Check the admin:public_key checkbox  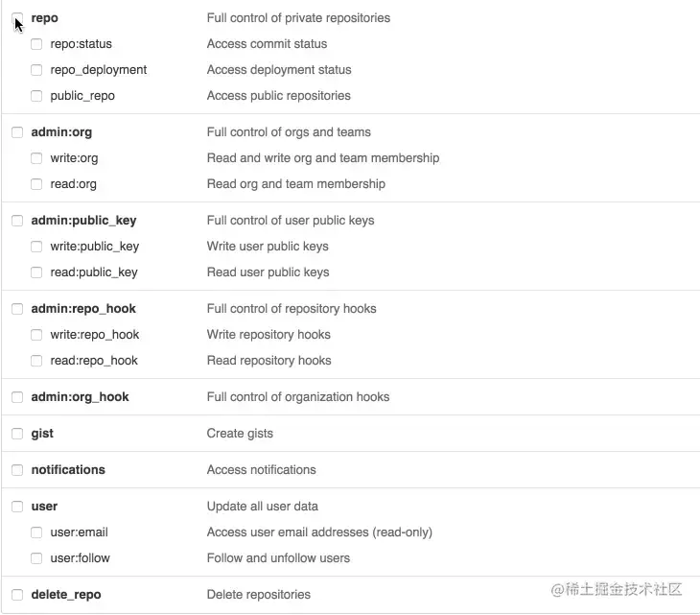click(17, 221)
